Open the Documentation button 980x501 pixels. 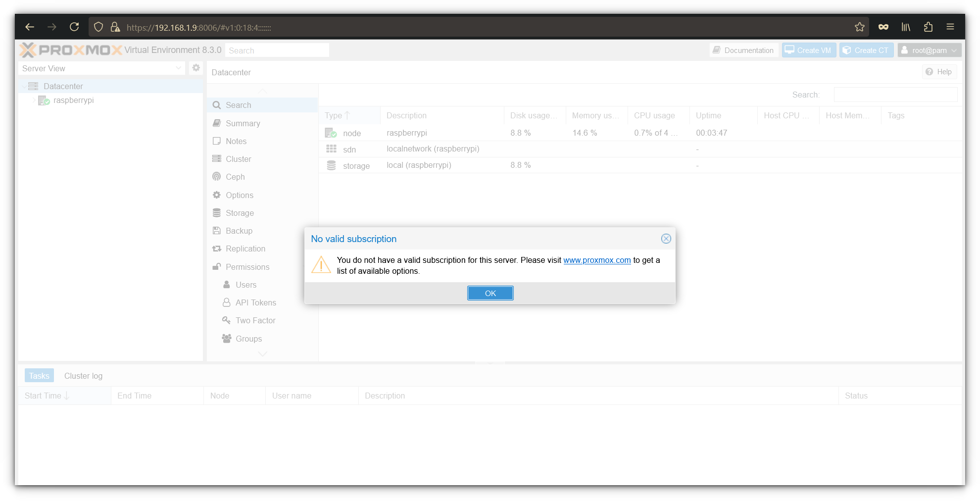744,50
